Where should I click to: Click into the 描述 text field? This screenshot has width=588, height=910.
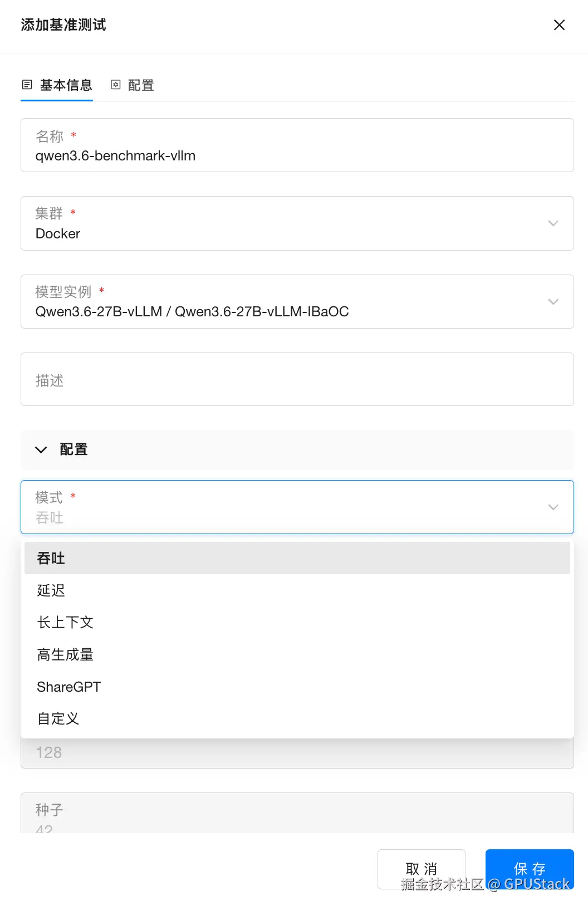[x=297, y=380]
